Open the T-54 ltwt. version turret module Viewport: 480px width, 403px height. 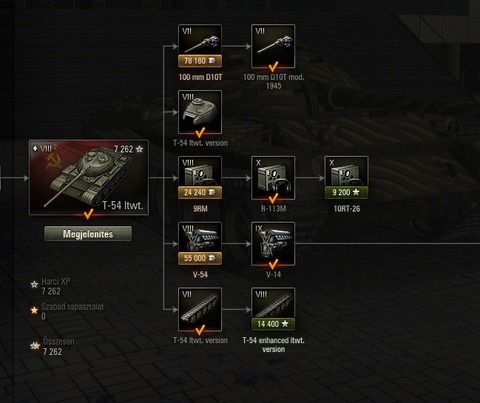[200, 112]
